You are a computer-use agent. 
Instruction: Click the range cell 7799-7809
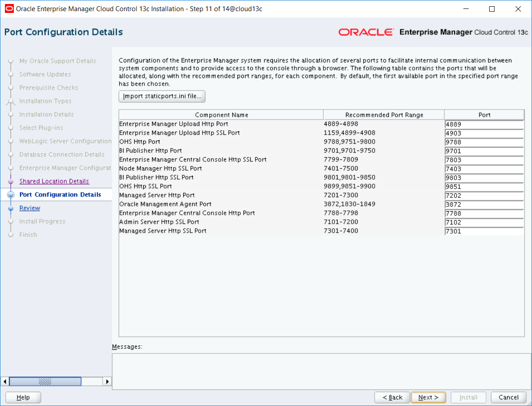point(341,160)
